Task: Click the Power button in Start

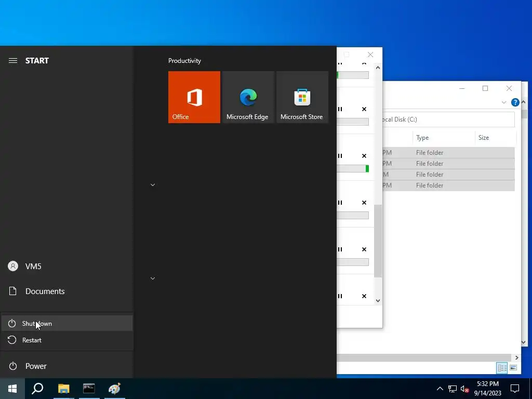Action: 67,366
